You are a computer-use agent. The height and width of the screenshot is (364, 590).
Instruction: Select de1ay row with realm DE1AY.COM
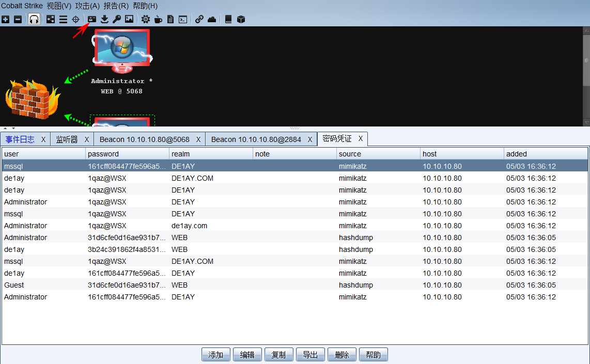[x=295, y=178]
